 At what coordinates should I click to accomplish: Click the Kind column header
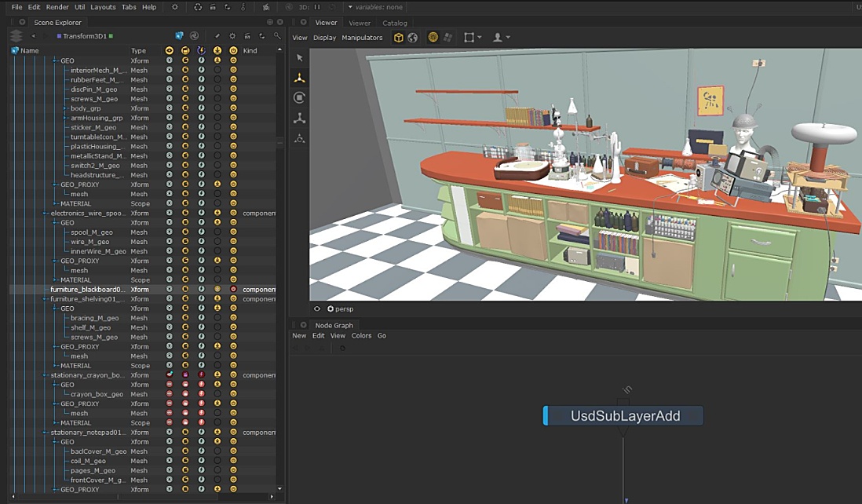coord(250,50)
